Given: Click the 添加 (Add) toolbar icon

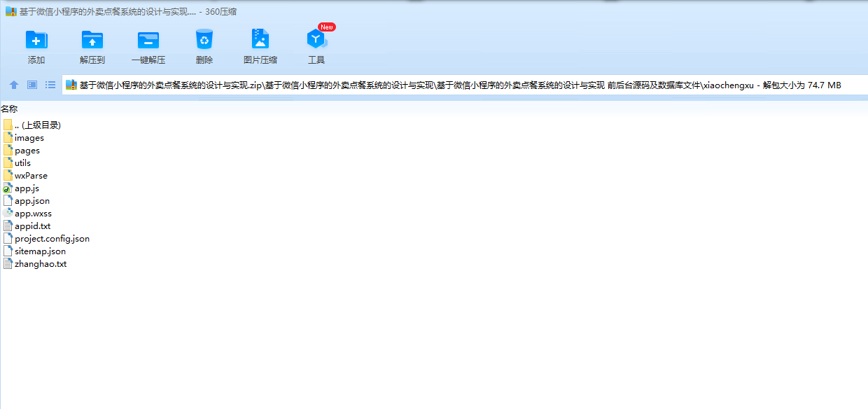Looking at the screenshot, I should coord(36,40).
